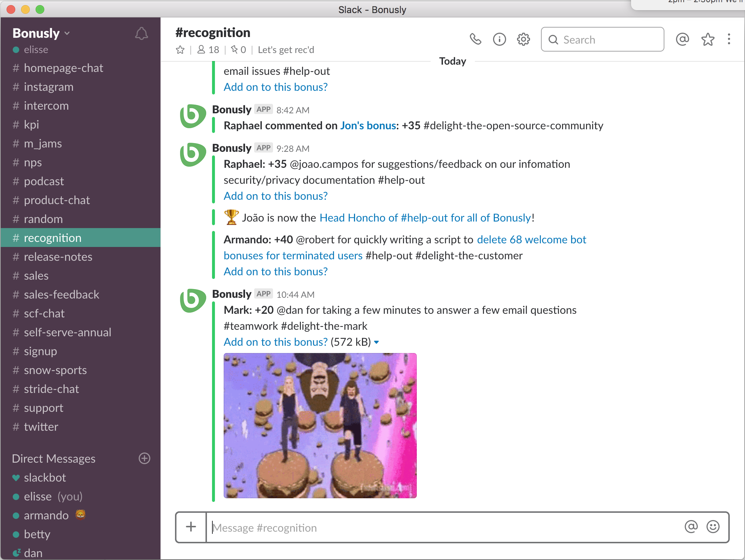Collapse the GIF with the arrow after 572 kB
The image size is (745, 560).
tap(376, 342)
